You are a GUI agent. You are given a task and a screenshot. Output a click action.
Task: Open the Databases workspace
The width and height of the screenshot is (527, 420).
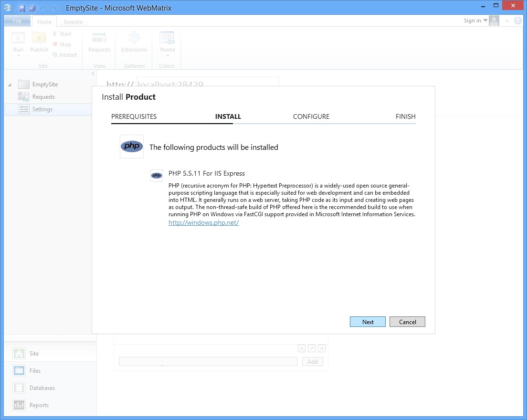[51, 388]
